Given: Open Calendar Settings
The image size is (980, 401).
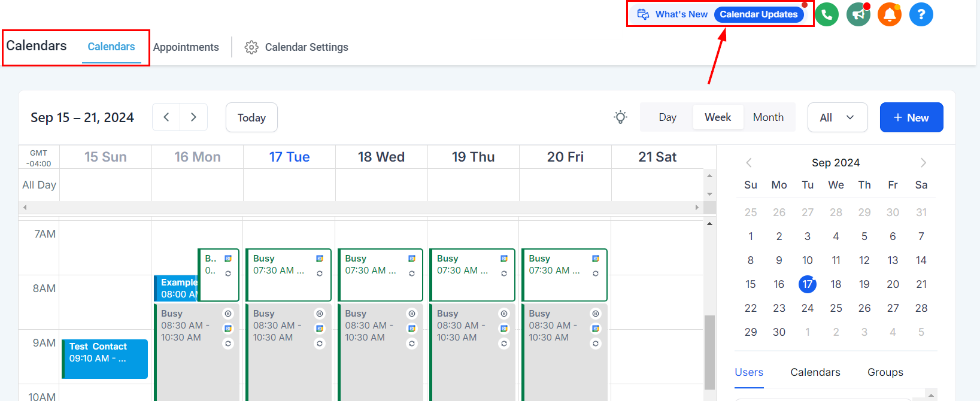Looking at the screenshot, I should (x=296, y=47).
